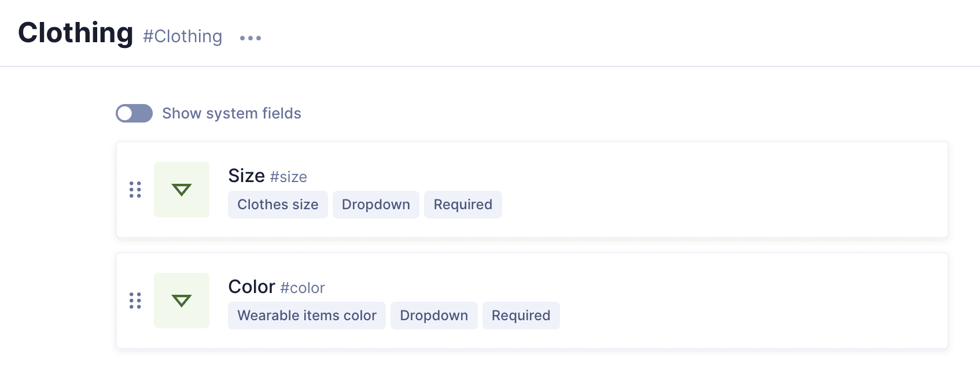Click the #Clothing identifier text
The width and height of the screenshot is (980, 378).
pos(183,36)
